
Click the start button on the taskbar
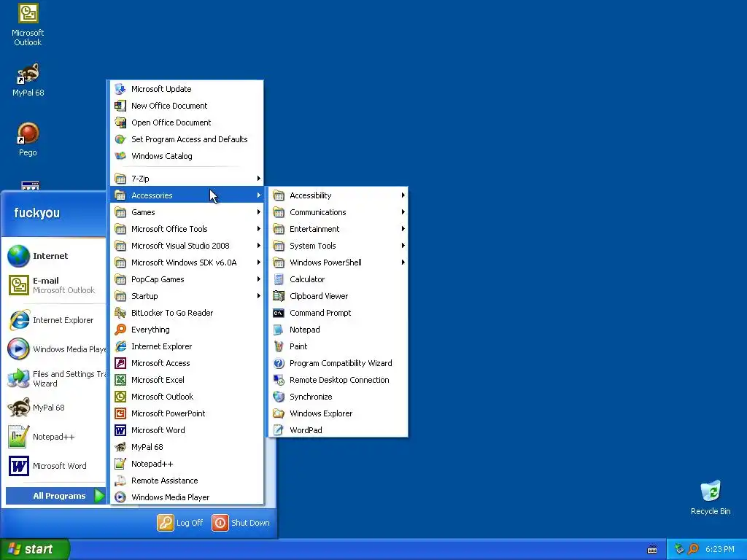pos(35,549)
